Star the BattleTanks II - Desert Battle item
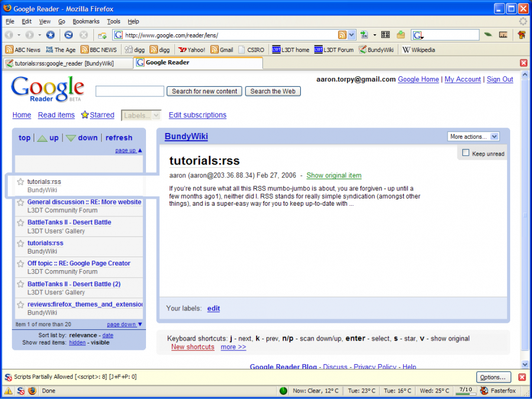The width and height of the screenshot is (532, 399). 20,222
